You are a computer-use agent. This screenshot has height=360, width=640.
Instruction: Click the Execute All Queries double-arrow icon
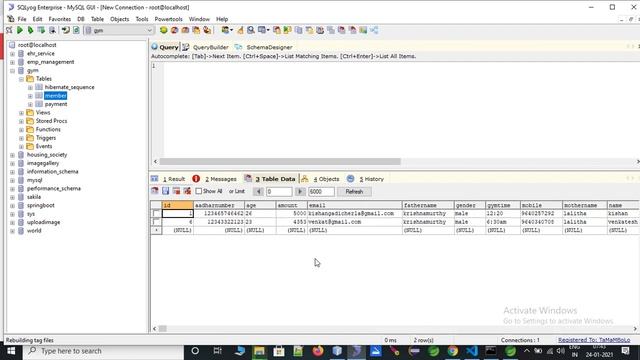click(30, 30)
